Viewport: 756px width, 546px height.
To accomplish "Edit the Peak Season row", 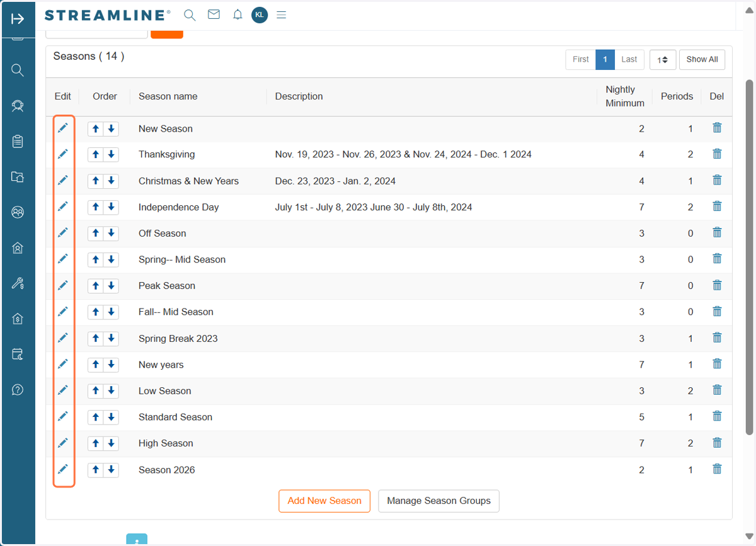I will [x=63, y=285].
